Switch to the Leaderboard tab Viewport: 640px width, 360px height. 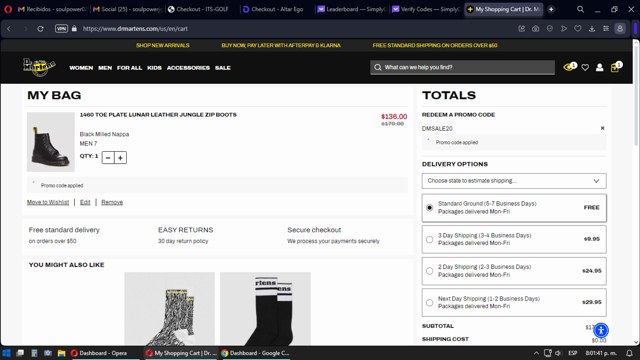point(351,9)
